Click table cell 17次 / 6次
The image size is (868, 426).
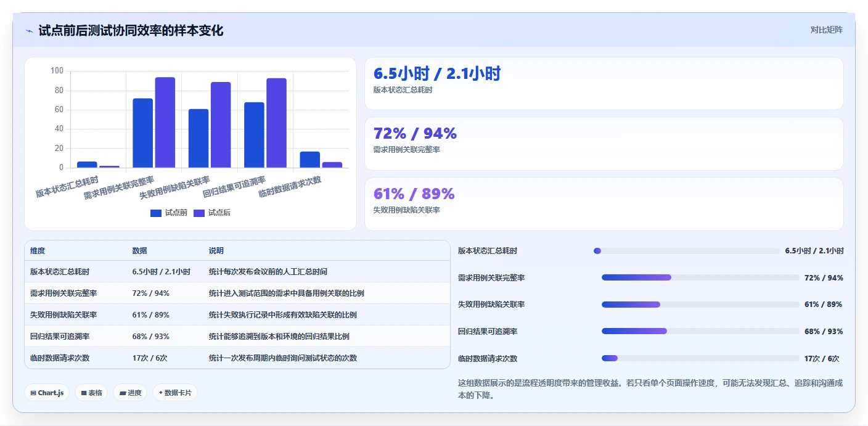[150, 358]
